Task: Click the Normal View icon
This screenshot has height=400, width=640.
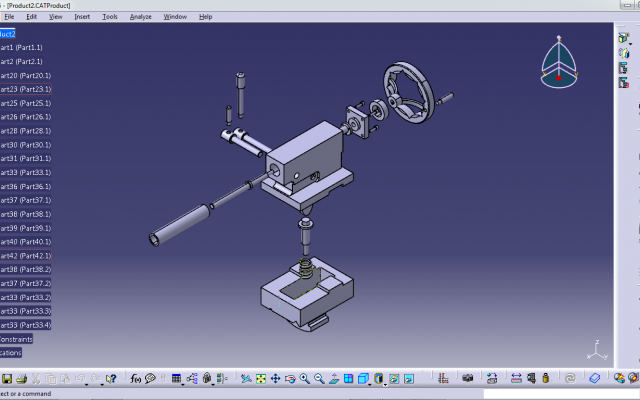Action: point(334,379)
